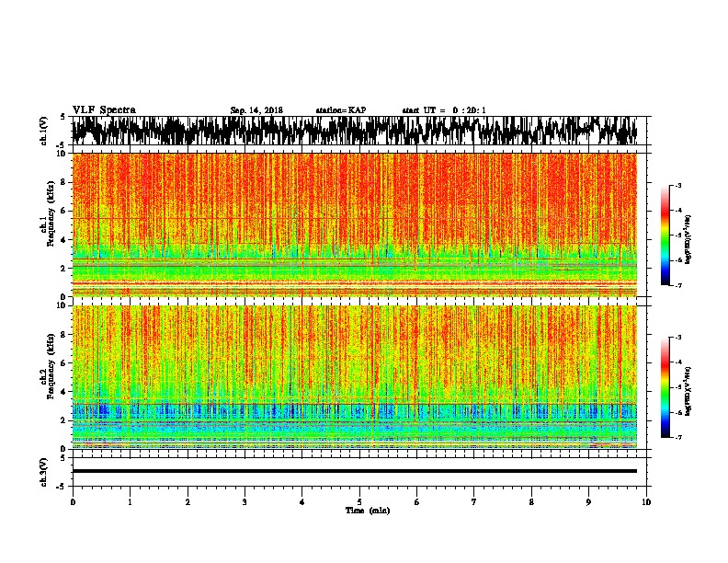Click the "-7" label on ch.2 colorbar

click(677, 437)
